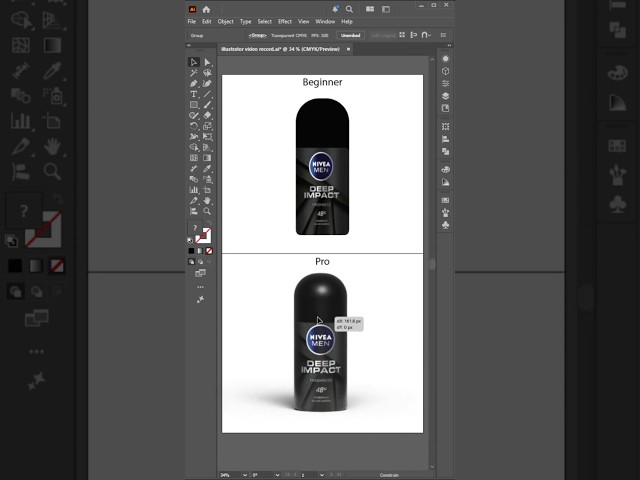The height and width of the screenshot is (480, 640).
Task: Open the rotate view angle dropdown
Action: click(x=278, y=475)
